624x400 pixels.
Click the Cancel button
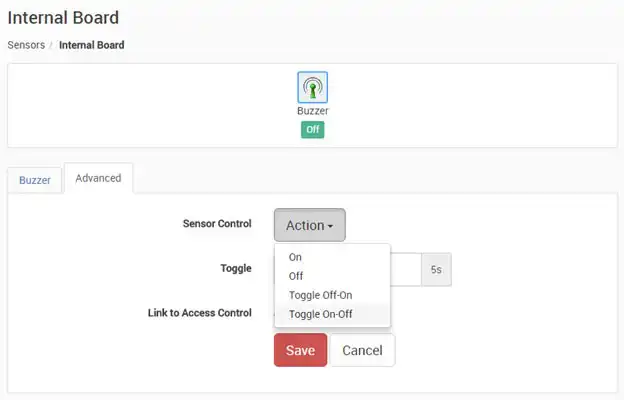tap(363, 350)
